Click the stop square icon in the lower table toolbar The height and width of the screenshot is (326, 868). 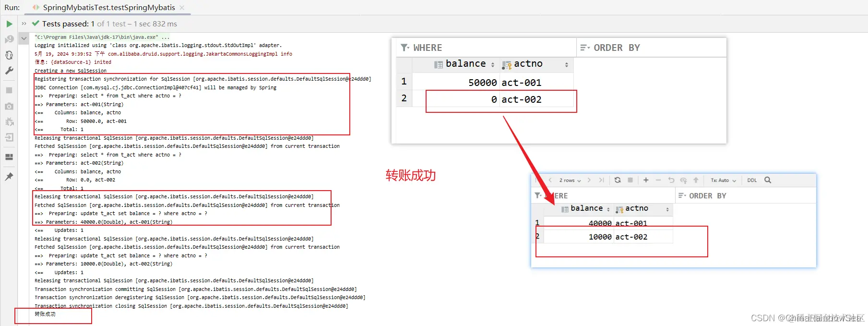coord(630,180)
